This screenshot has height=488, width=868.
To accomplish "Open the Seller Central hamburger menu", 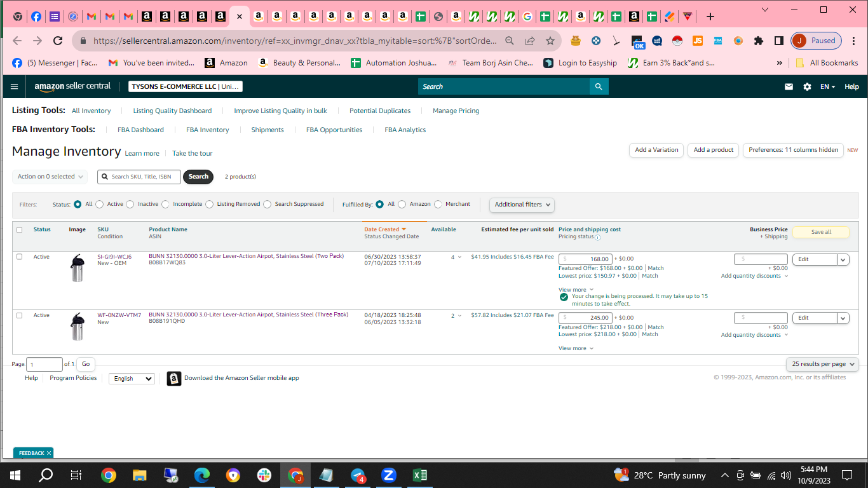I will pyautogui.click(x=15, y=86).
